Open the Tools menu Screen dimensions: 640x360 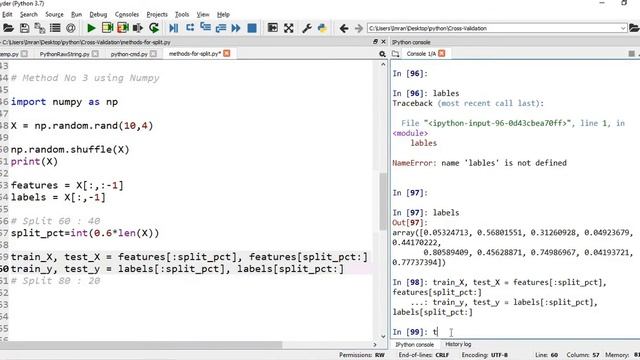[x=182, y=14]
